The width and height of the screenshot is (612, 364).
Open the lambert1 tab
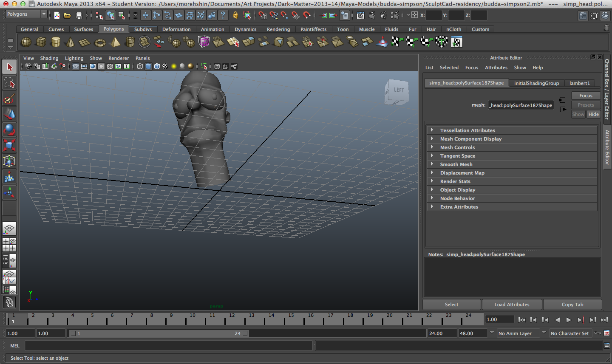pos(580,83)
